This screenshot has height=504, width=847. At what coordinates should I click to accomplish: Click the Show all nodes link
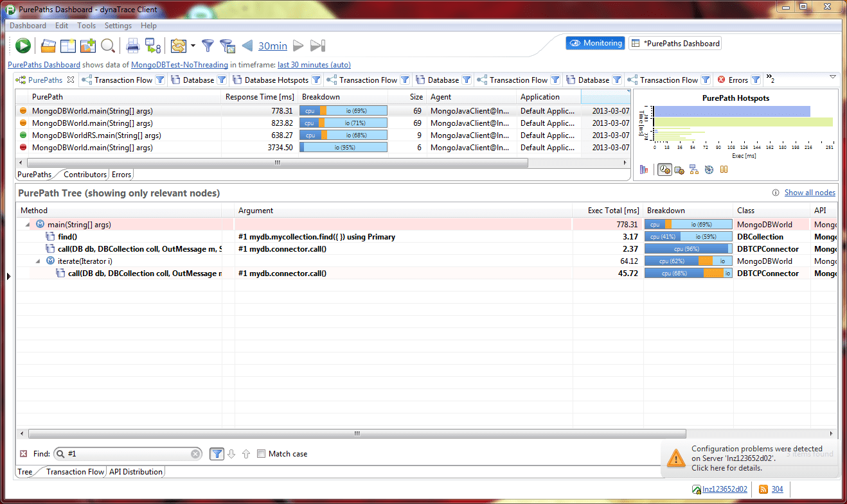[x=810, y=193]
